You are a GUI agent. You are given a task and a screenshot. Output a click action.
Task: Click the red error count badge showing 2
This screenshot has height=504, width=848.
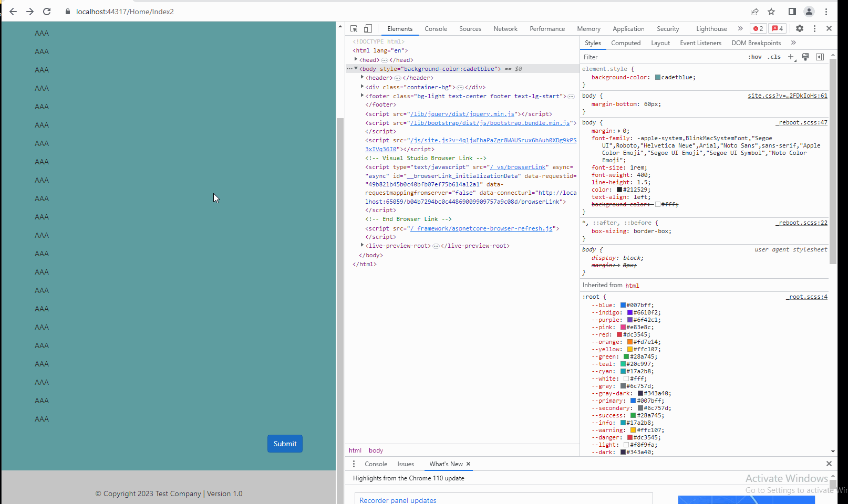758,28
